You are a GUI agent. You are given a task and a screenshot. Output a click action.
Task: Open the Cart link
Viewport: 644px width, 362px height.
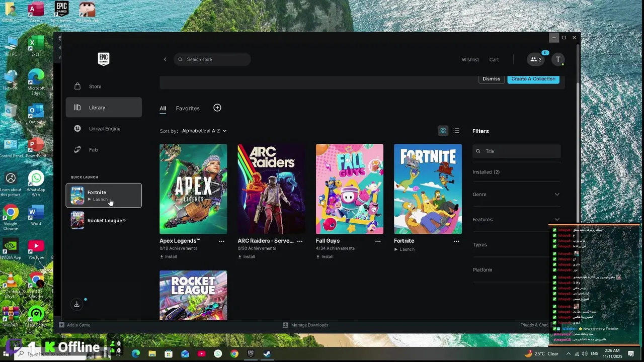494,59
